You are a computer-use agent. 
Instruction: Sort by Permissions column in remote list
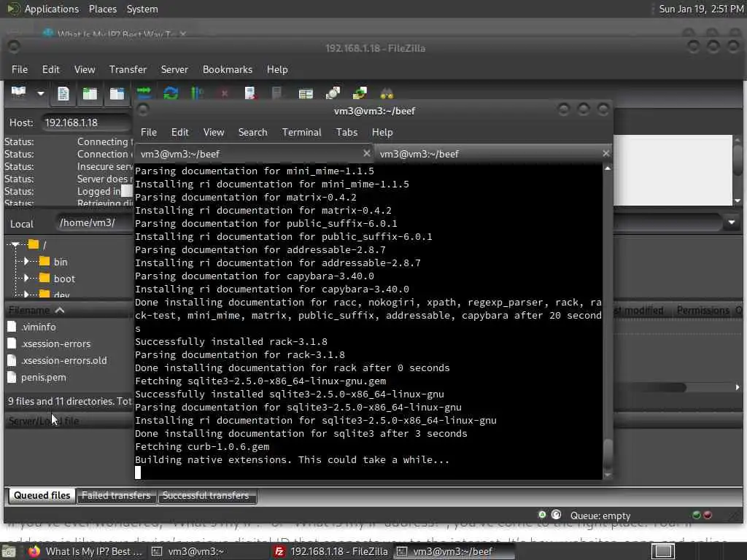(x=703, y=311)
